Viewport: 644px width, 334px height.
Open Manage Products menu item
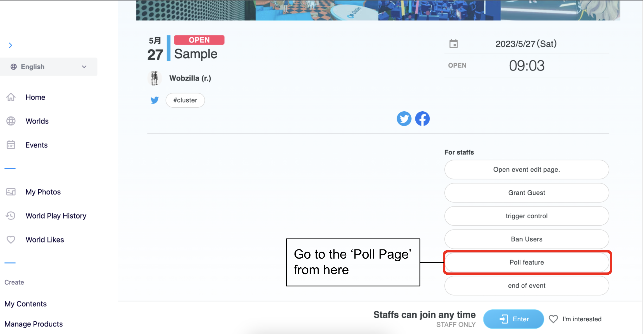coord(34,324)
